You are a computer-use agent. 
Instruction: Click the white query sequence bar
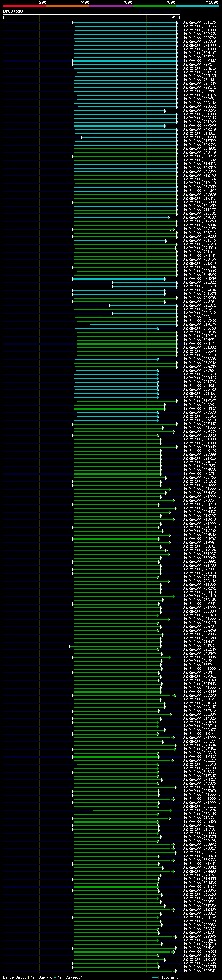coord(92,15)
